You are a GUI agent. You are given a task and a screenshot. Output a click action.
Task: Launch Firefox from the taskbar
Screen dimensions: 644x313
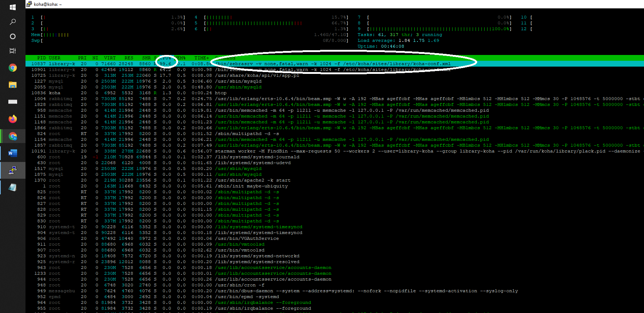pos(12,119)
